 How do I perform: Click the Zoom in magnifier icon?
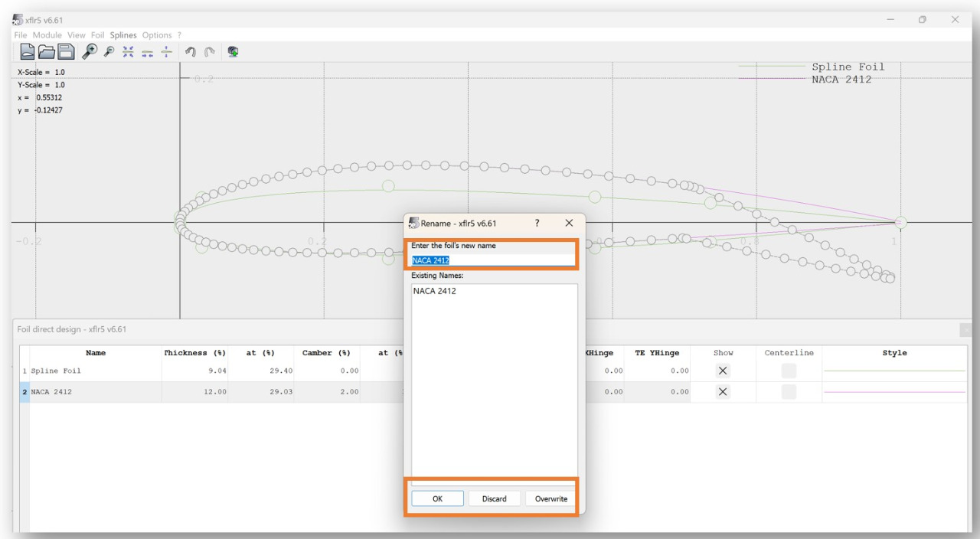coord(90,52)
